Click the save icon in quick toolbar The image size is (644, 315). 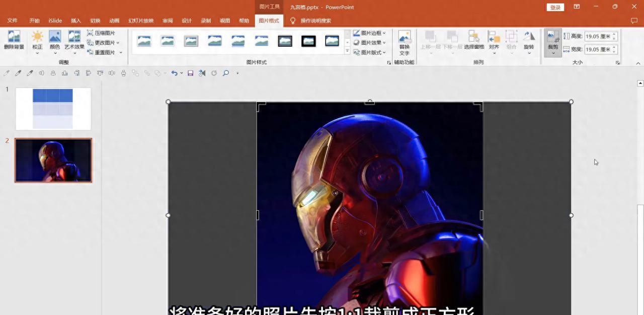[x=190, y=73]
